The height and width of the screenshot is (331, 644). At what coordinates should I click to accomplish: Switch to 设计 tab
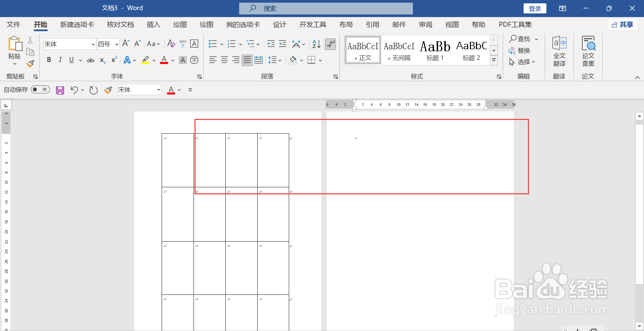(279, 24)
